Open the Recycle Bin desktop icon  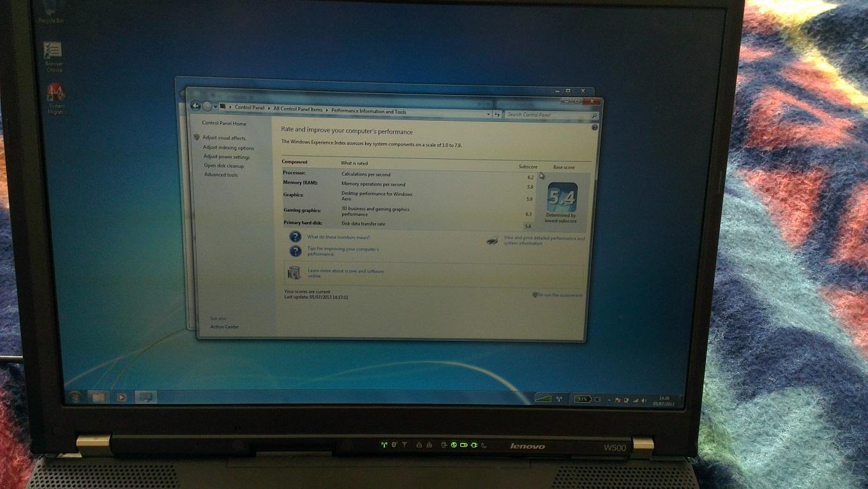pyautogui.click(x=50, y=13)
